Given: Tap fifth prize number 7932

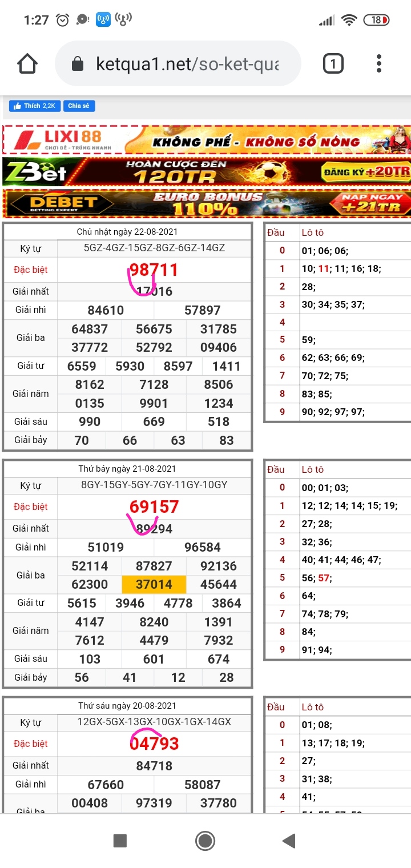Looking at the screenshot, I should pyautogui.click(x=219, y=640).
